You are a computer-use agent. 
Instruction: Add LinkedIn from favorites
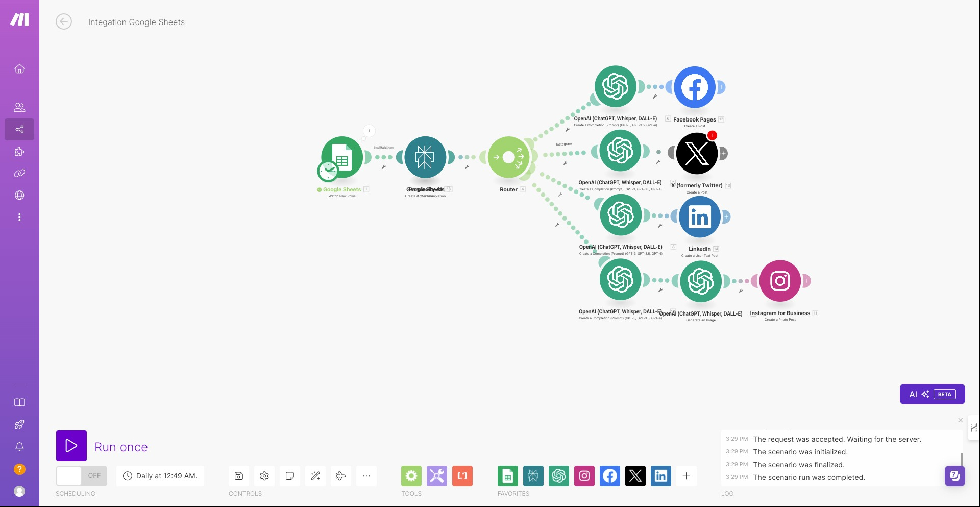661,476
